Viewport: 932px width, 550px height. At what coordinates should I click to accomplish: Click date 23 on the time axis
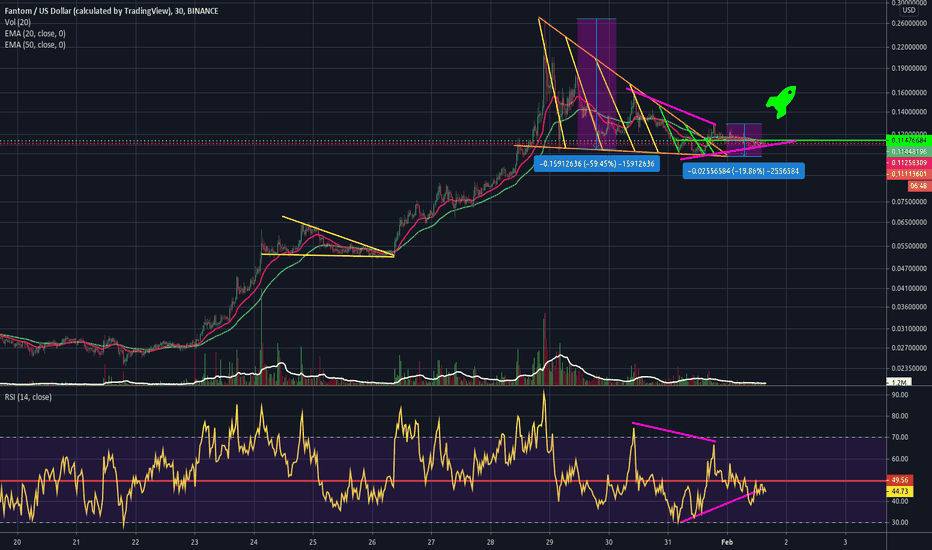click(x=194, y=542)
